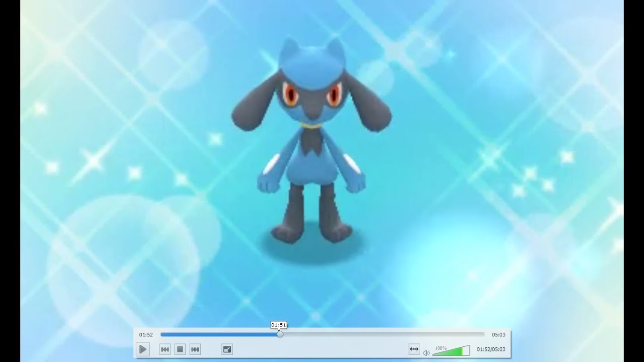The image size is (644, 362).
Task: Click the green volume triangle control
Action: point(451,351)
